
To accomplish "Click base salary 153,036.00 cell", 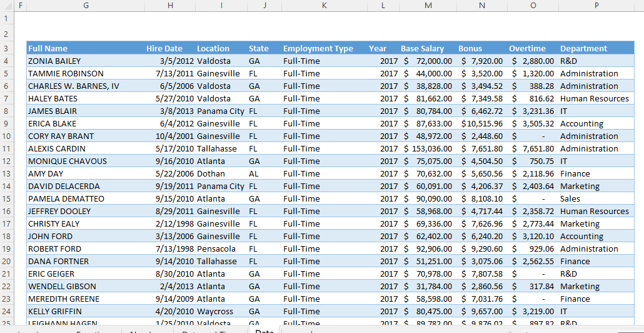I will (428, 149).
